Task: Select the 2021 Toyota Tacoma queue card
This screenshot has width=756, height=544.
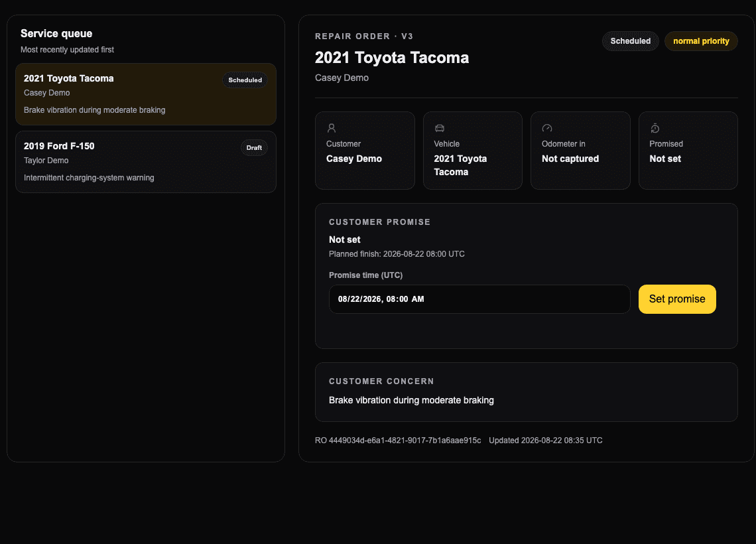Action: pyautogui.click(x=146, y=94)
